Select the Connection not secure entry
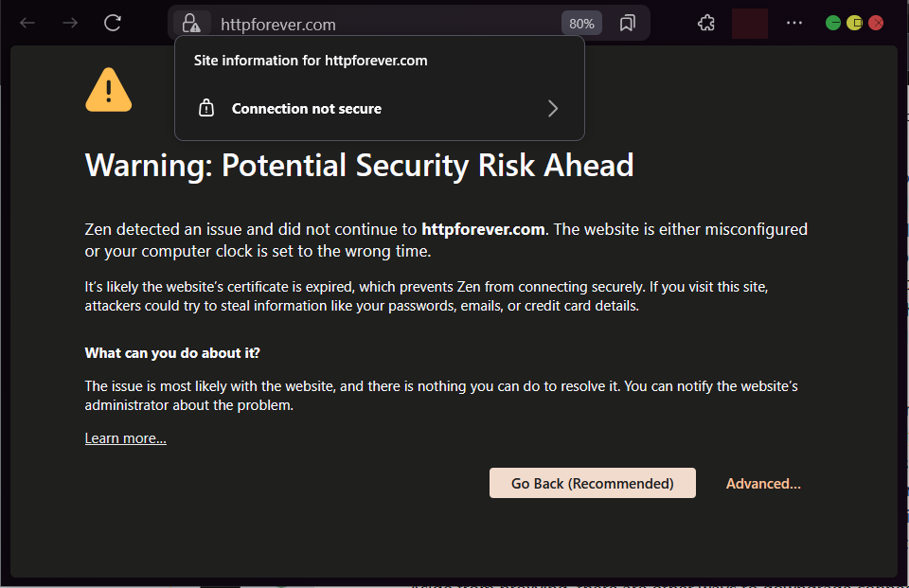Screen dimensions: 909x588 pos(379,109)
